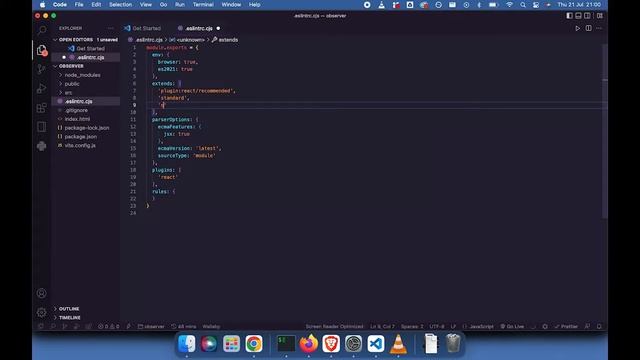This screenshot has width=640, height=360.
Task: Open the Manage gear in activity bar
Action: (x=42, y=313)
